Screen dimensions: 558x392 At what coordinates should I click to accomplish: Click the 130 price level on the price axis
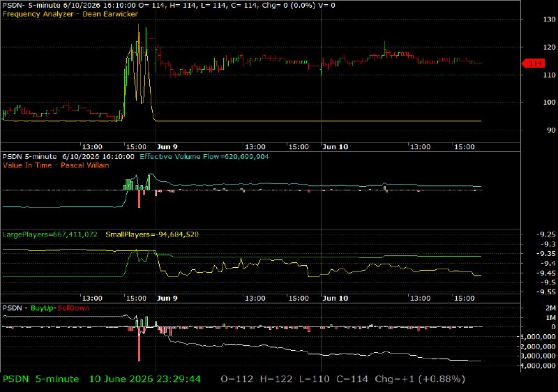point(549,20)
